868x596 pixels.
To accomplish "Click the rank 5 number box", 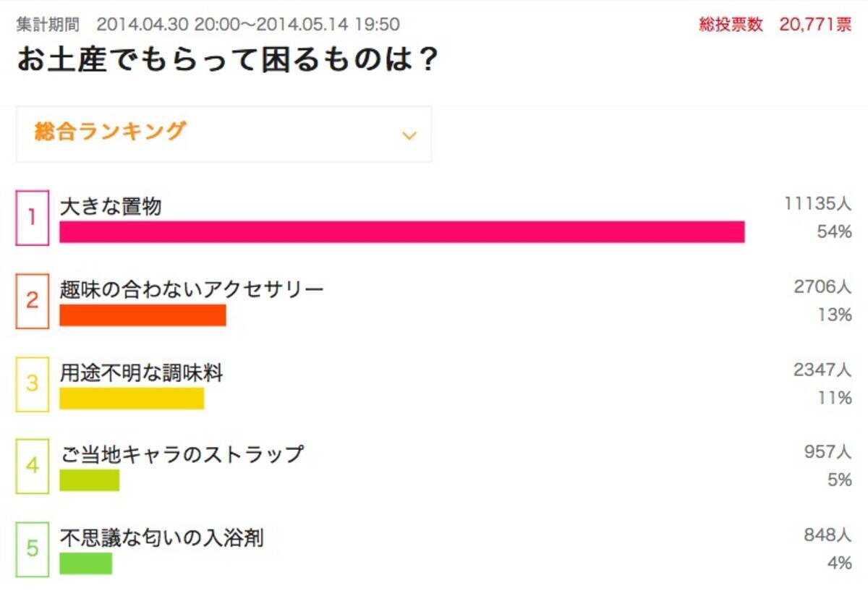I will 33,550.
